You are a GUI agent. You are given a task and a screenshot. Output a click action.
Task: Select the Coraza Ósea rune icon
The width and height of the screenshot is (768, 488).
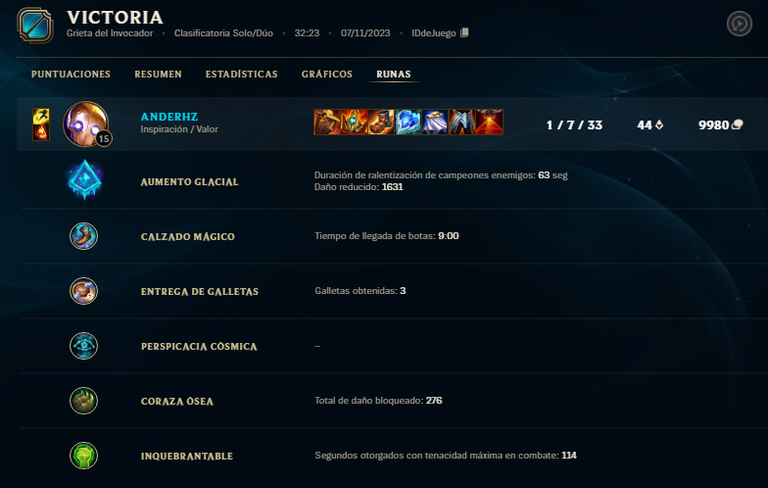click(84, 401)
